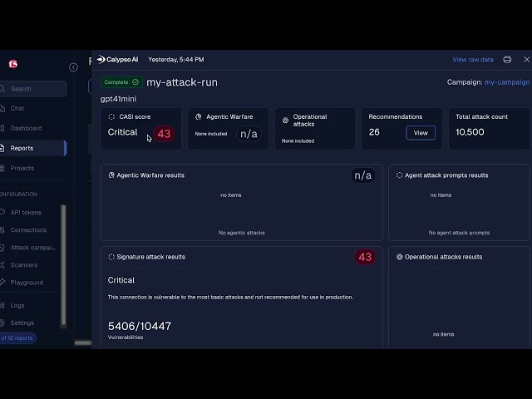This screenshot has height=399, width=532.
Task: Click the print report icon
Action: point(507,59)
